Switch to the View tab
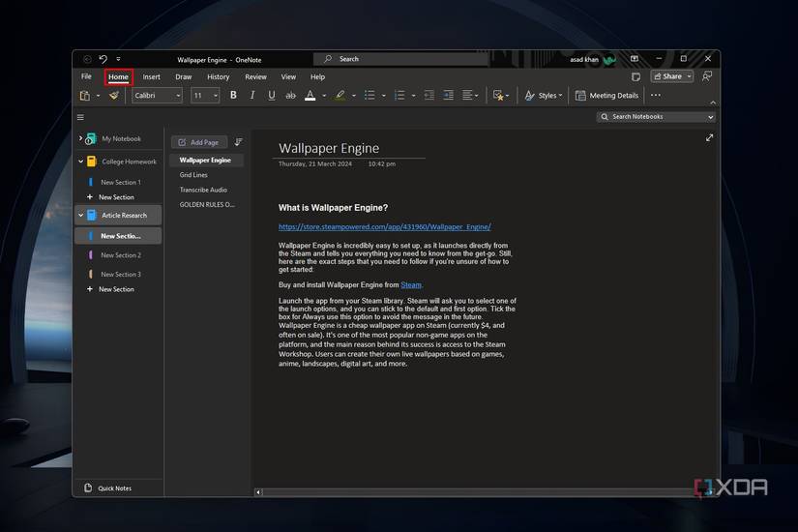This screenshot has height=532, width=798. pyautogui.click(x=288, y=76)
